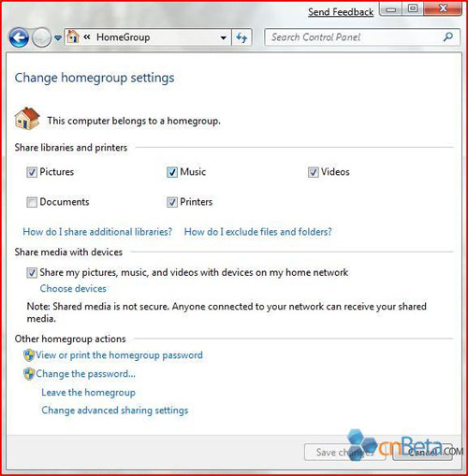Click shield icon beside Change the password
The image size is (468, 476).
point(29,374)
